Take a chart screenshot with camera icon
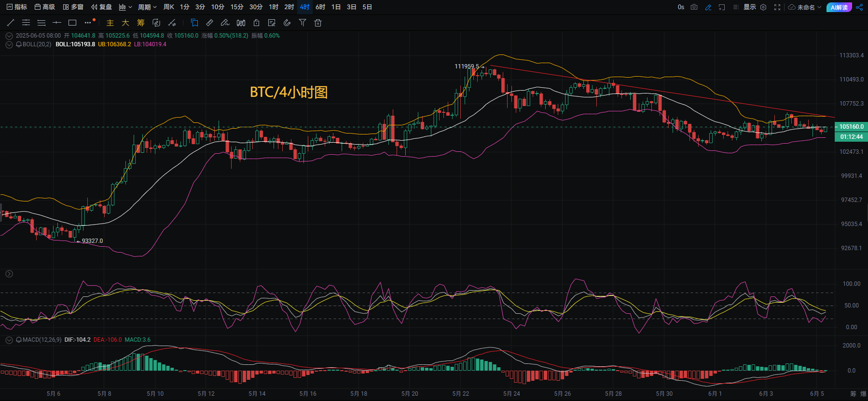Viewport: 868px width, 401px height. click(x=694, y=7)
